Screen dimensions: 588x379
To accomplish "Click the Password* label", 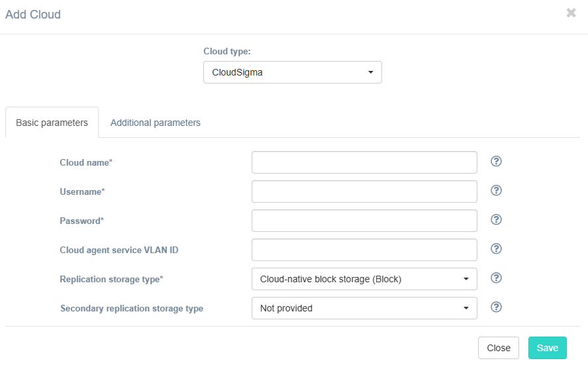I will (81, 221).
